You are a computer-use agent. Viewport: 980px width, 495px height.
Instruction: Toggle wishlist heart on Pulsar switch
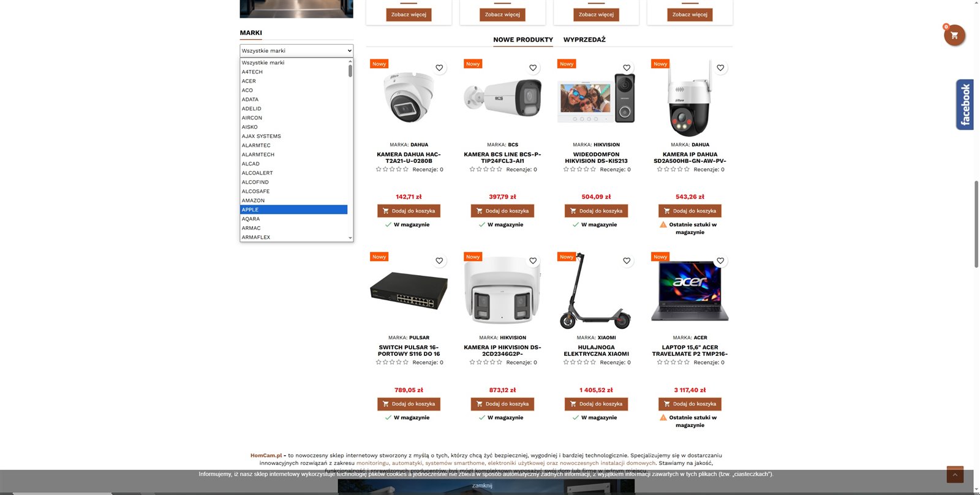click(439, 261)
